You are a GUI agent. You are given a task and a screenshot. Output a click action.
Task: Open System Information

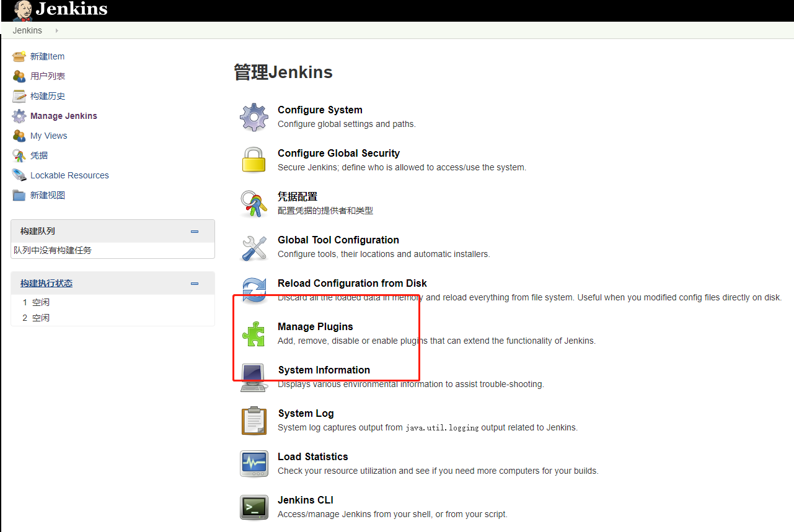click(x=324, y=370)
